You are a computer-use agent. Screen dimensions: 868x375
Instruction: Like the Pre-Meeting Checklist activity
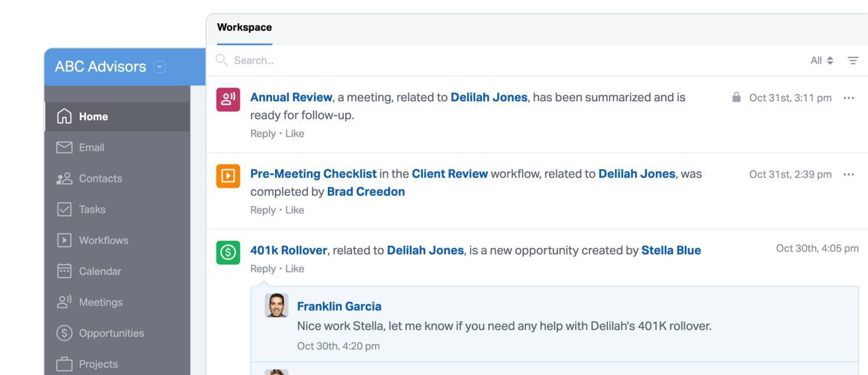pyautogui.click(x=294, y=210)
